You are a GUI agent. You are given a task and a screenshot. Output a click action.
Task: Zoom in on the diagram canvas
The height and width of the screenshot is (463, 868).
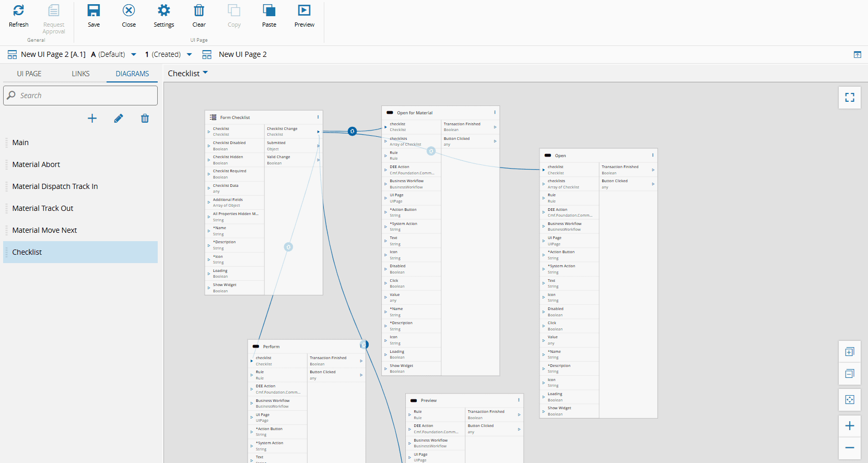849,426
